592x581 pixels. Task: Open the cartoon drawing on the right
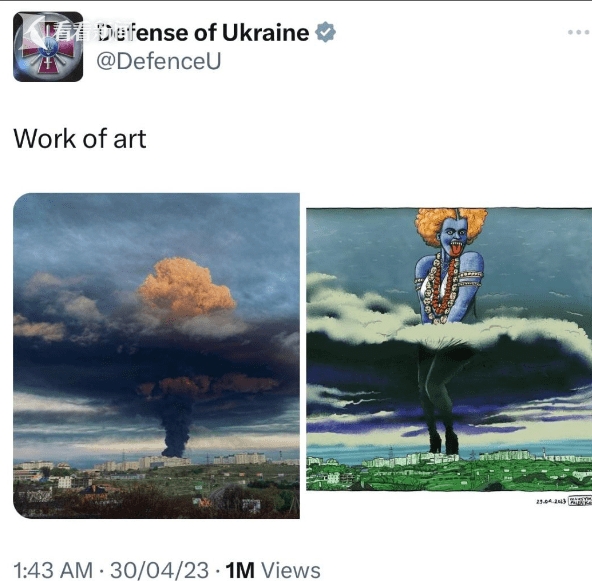(x=449, y=349)
